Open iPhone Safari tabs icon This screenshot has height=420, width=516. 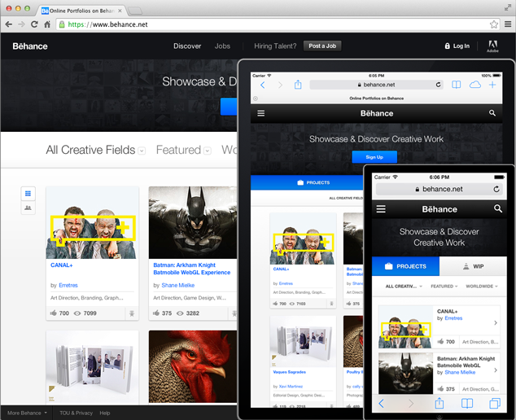point(495,403)
